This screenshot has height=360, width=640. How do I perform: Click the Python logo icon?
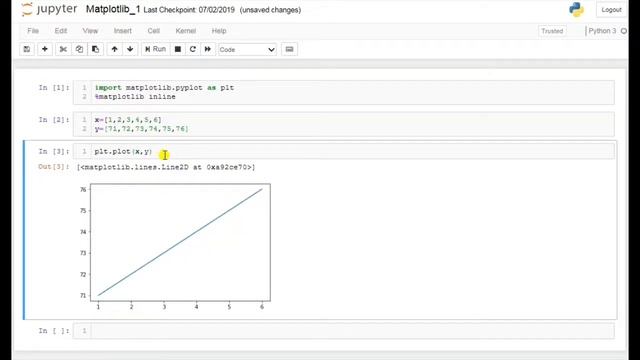576,9
